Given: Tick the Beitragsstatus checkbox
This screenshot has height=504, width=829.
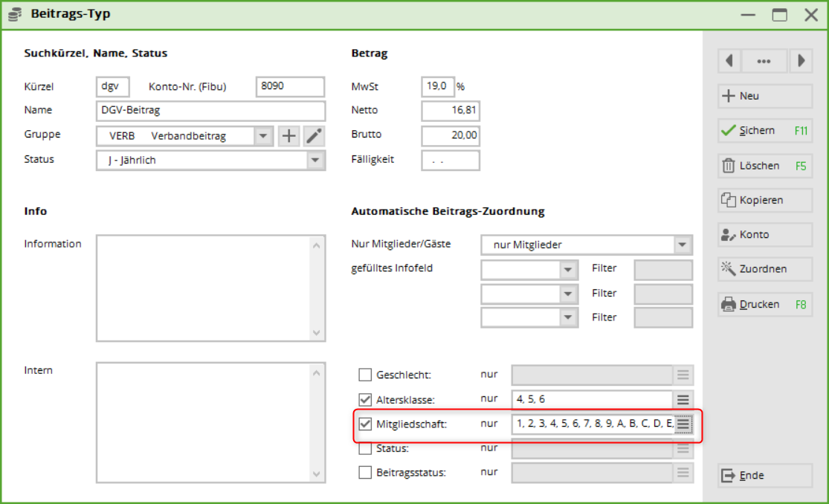Looking at the screenshot, I should point(365,472).
